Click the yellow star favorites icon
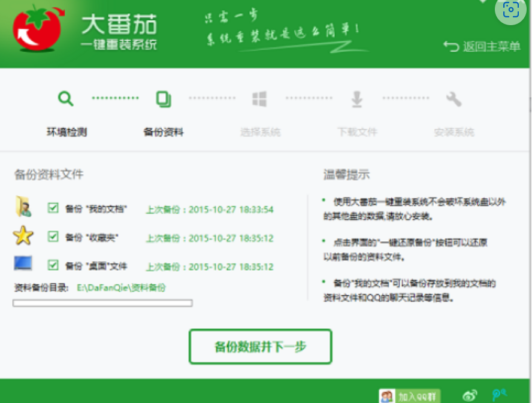Image resolution: width=532 pixels, height=403 pixels. click(x=23, y=237)
